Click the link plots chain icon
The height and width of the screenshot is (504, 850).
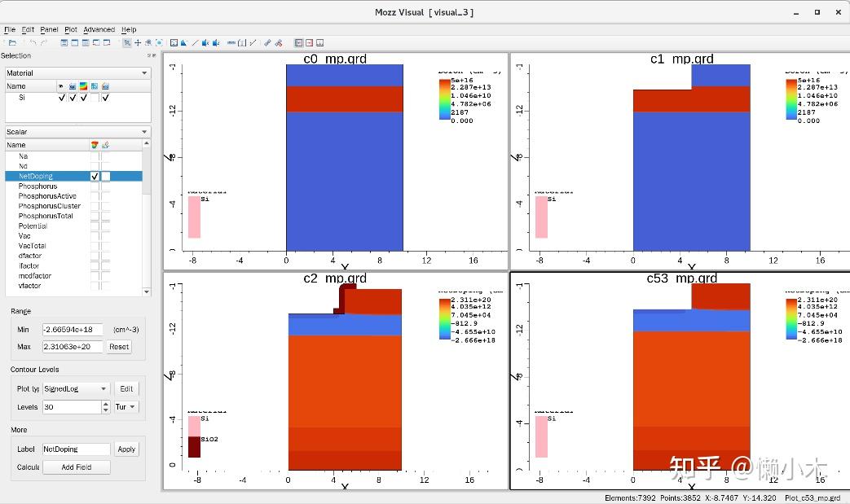tap(267, 43)
